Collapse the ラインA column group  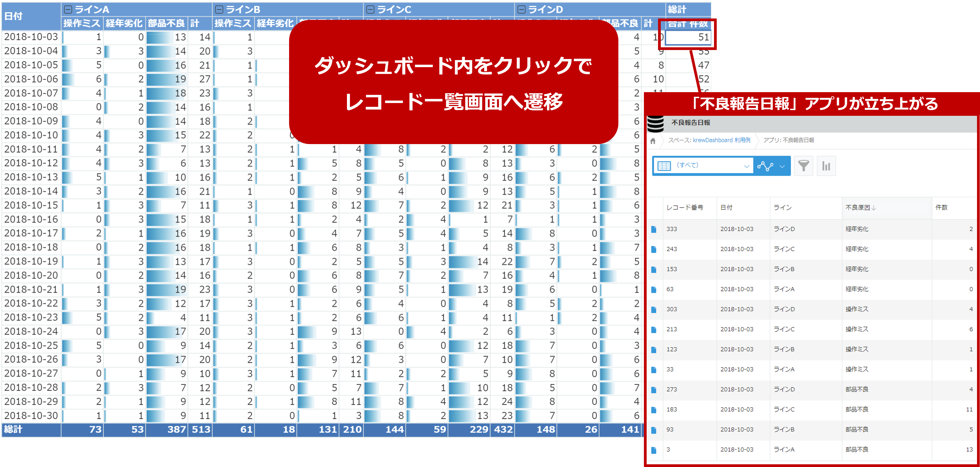click(x=68, y=10)
